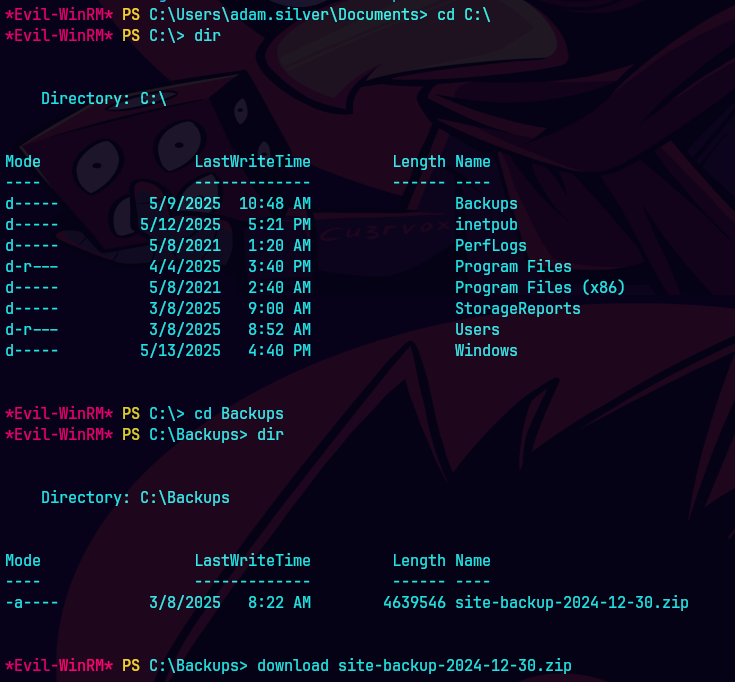The height and width of the screenshot is (682, 735).
Task: Click the 'Name' header of the C:\Backups listing
Action: pyautogui.click(x=472, y=561)
